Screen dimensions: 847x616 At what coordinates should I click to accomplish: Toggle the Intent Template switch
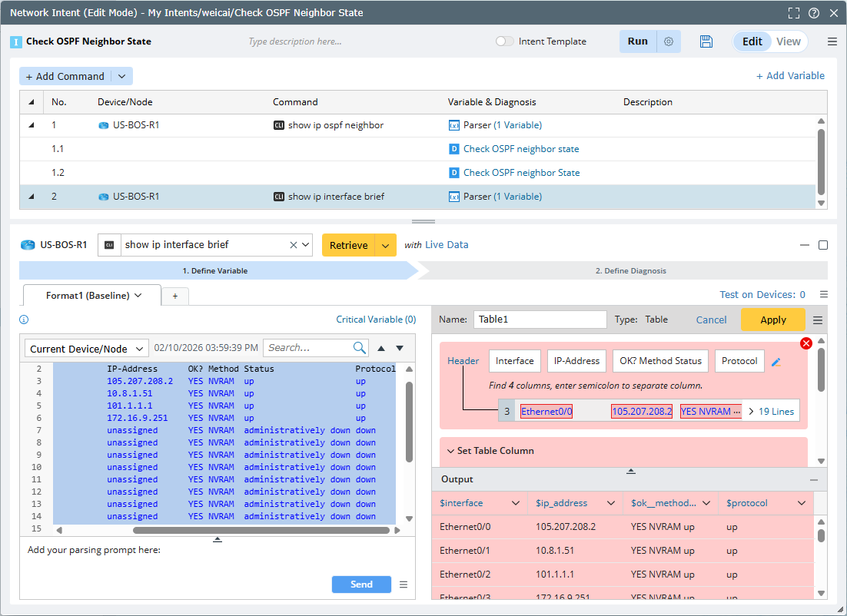pos(505,41)
